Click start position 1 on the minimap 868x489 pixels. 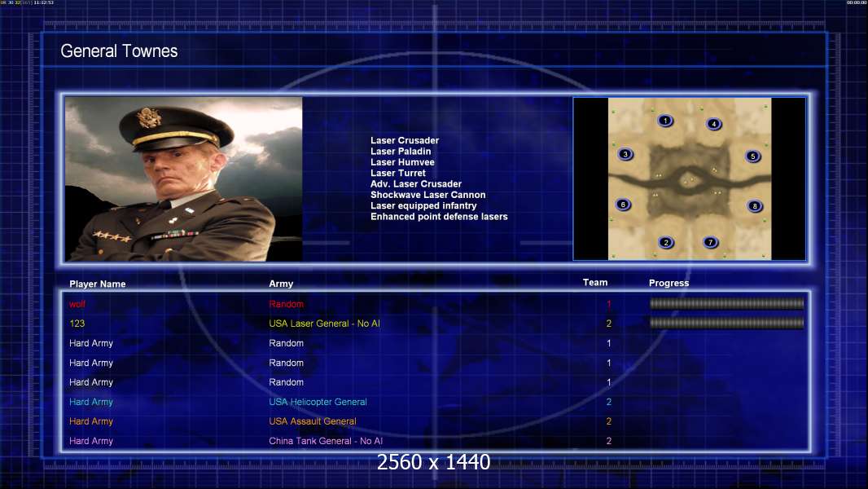665,120
